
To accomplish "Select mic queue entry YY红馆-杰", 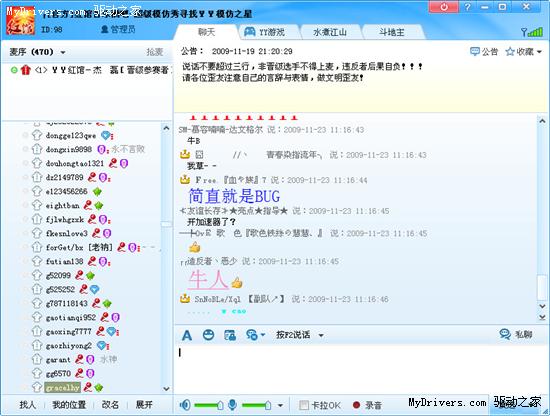I will (91, 70).
